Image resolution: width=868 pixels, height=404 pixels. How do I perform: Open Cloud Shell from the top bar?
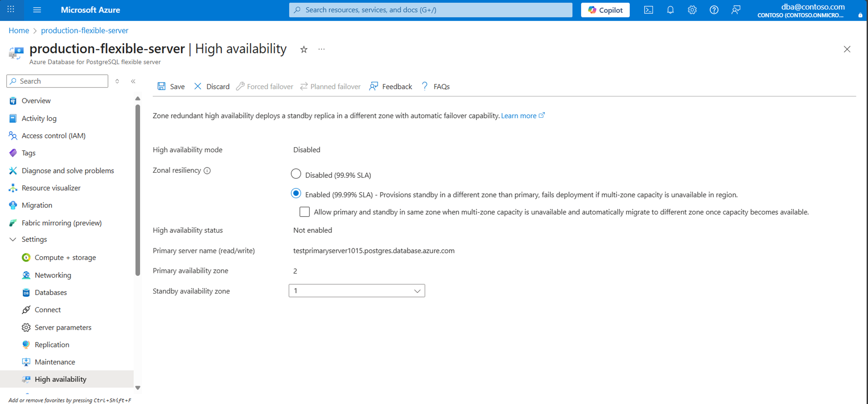tap(648, 10)
